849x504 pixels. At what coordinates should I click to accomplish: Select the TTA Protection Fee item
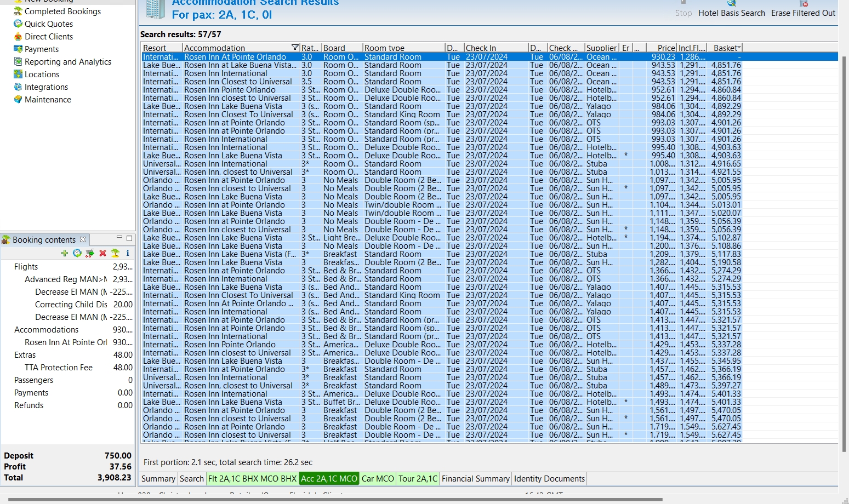tap(69, 368)
